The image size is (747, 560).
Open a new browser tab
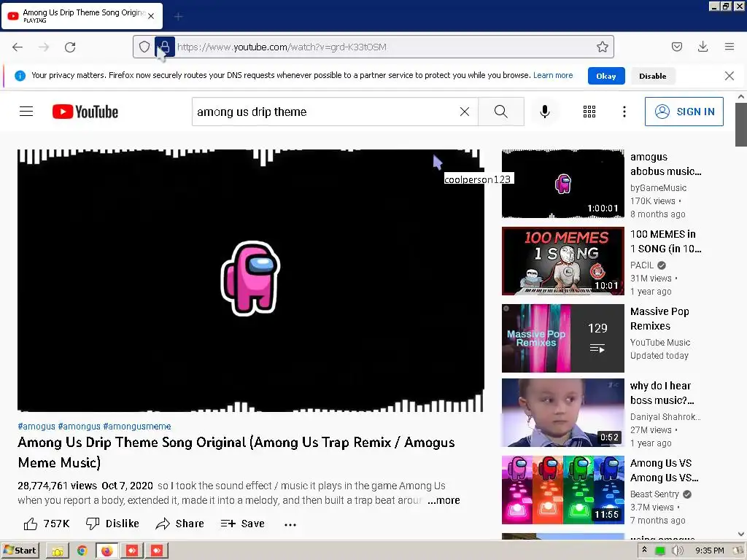178,17
